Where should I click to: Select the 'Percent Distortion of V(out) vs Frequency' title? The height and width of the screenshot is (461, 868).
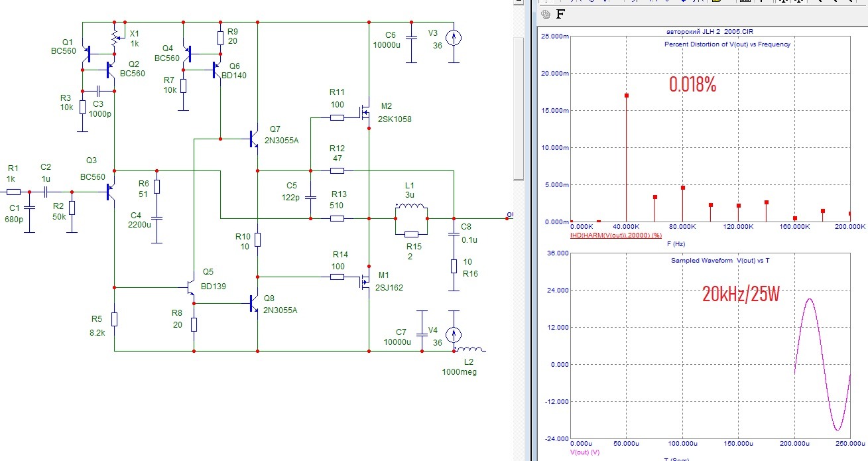pos(727,44)
